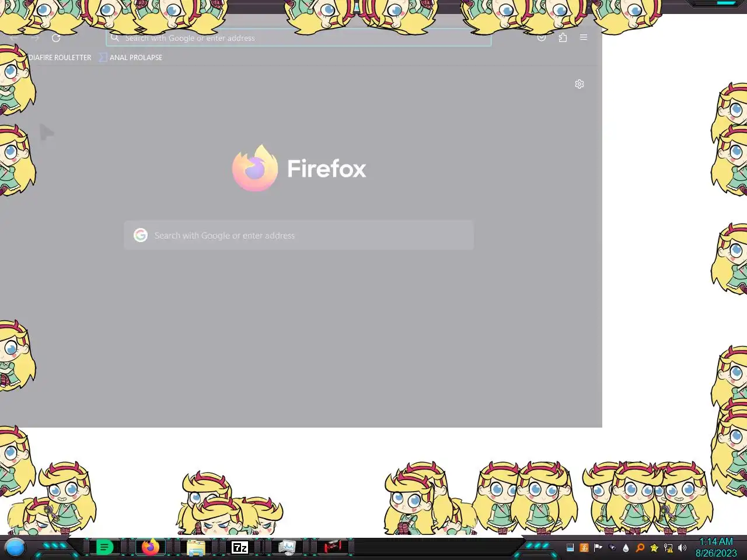Open the Action Center flag icon
The width and height of the screenshot is (747, 560).
click(598, 548)
